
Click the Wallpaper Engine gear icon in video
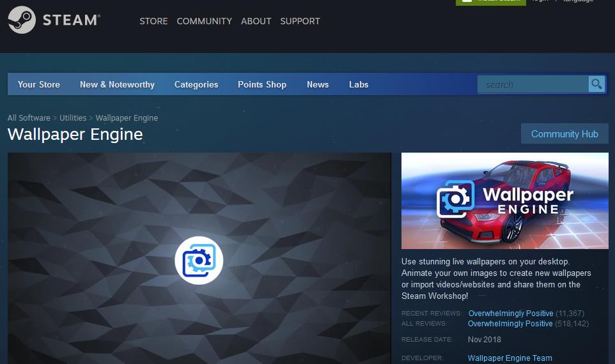(x=199, y=260)
